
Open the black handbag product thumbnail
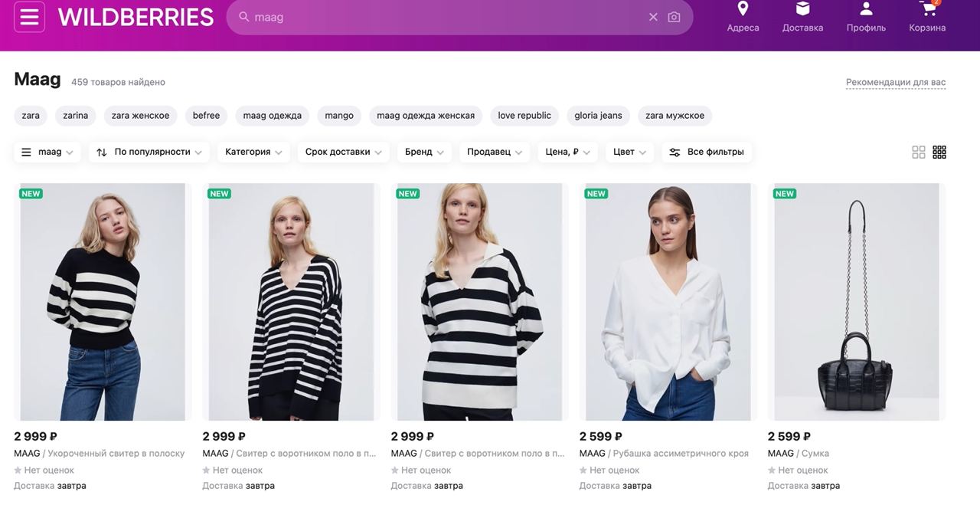point(857,301)
